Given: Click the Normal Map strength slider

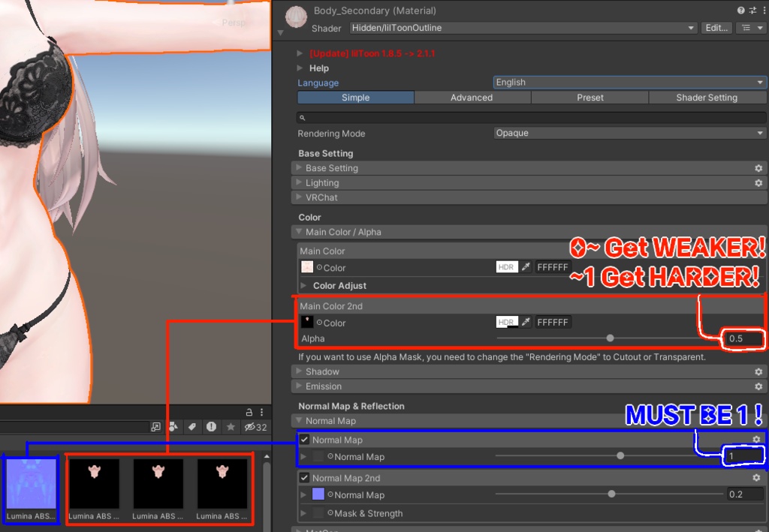Looking at the screenshot, I should [x=610, y=455].
